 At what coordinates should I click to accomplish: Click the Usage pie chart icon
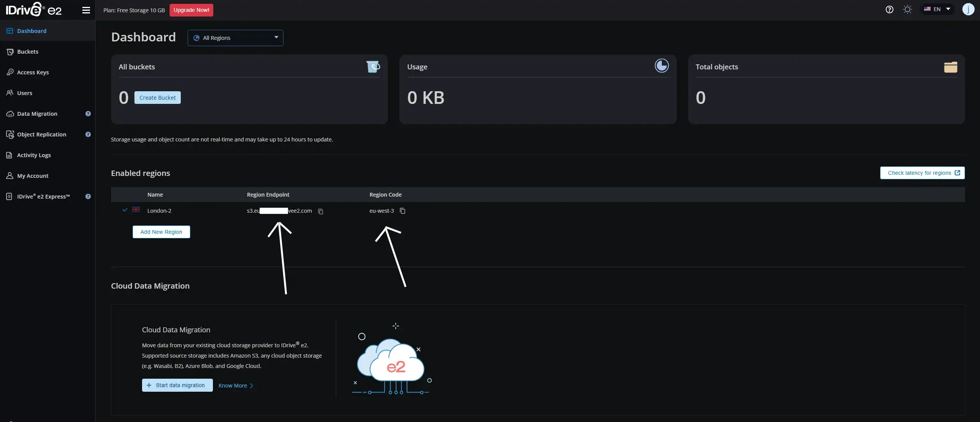661,66
